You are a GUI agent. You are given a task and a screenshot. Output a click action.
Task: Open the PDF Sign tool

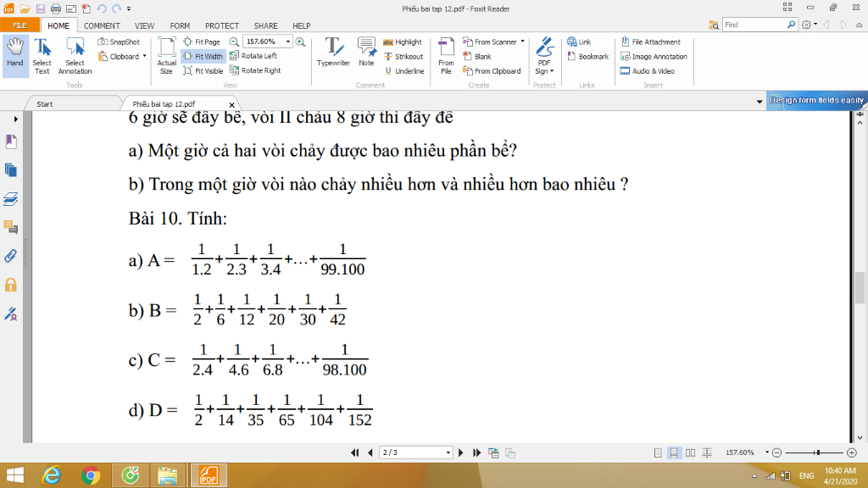coord(545,57)
